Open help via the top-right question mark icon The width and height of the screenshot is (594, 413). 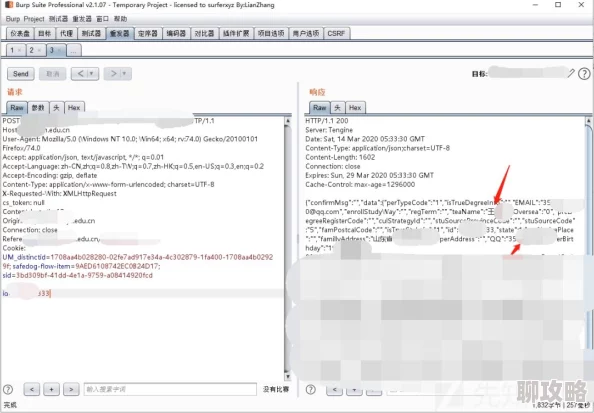point(584,74)
